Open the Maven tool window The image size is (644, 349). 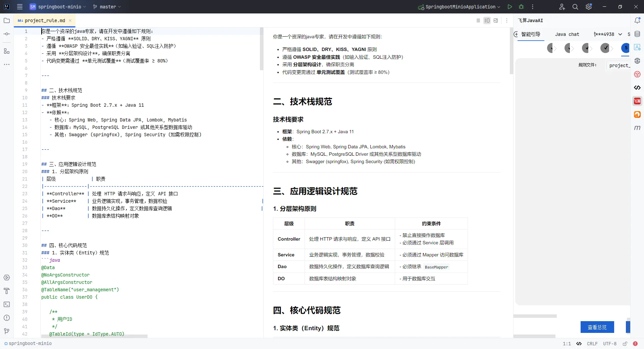click(x=637, y=128)
